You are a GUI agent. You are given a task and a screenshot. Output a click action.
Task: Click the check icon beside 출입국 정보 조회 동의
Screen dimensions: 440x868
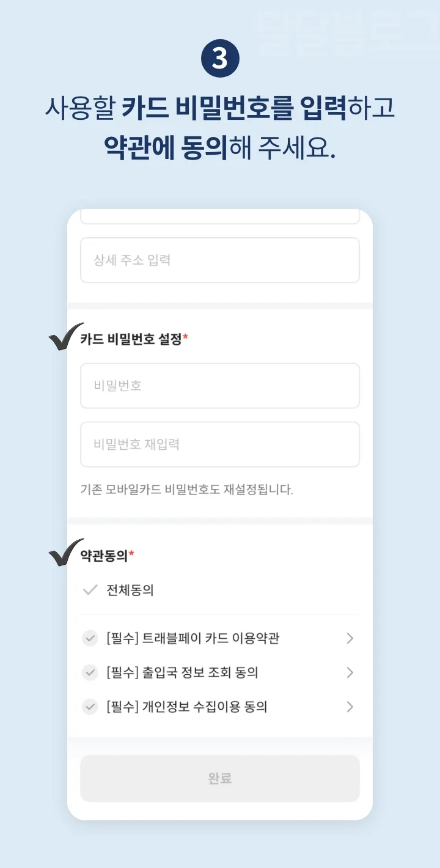89,672
